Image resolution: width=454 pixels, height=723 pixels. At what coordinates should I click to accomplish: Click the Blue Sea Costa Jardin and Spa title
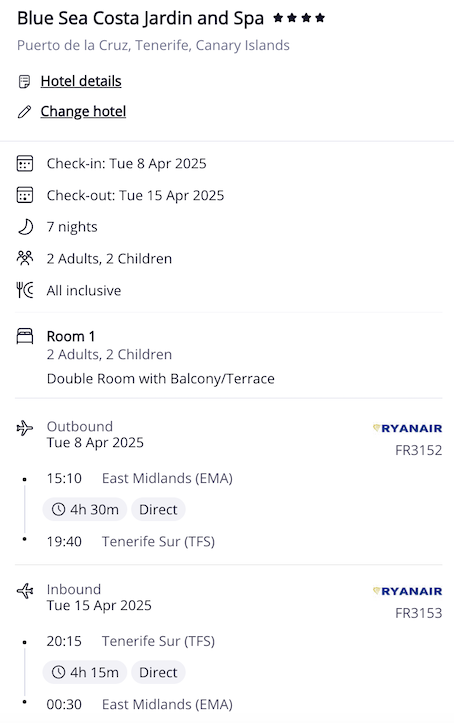coord(141,18)
